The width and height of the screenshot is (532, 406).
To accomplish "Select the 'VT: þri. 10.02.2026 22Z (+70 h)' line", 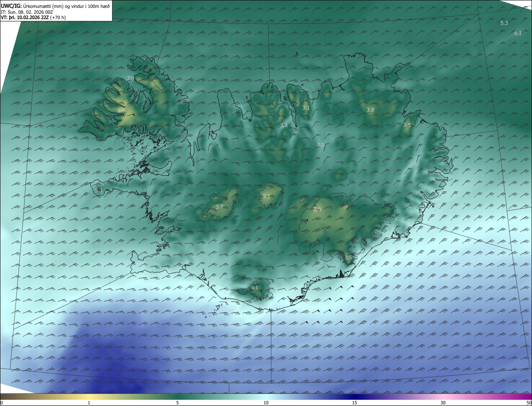I will tap(33, 17).
